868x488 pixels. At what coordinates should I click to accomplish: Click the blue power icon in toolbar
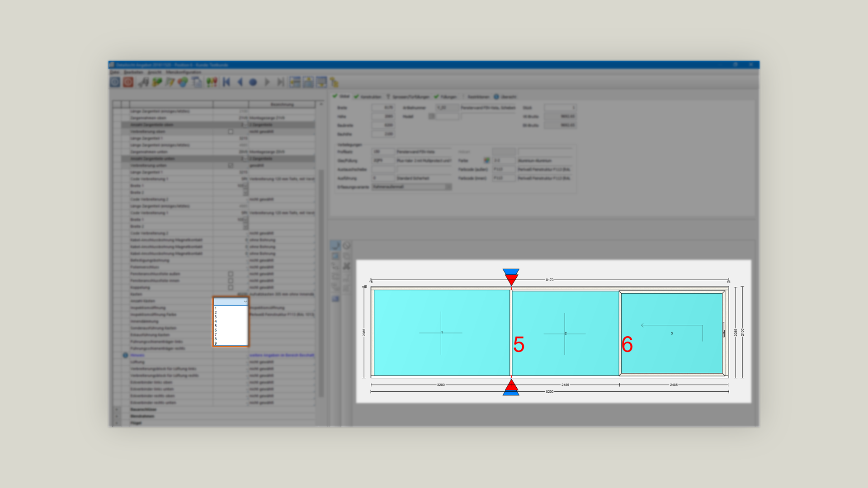pos(115,82)
